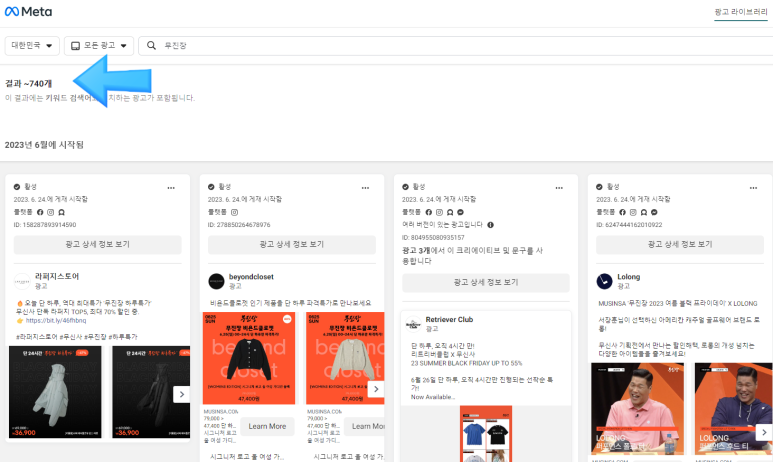Click Audience Network icon on Retriever Club card

click(450, 213)
